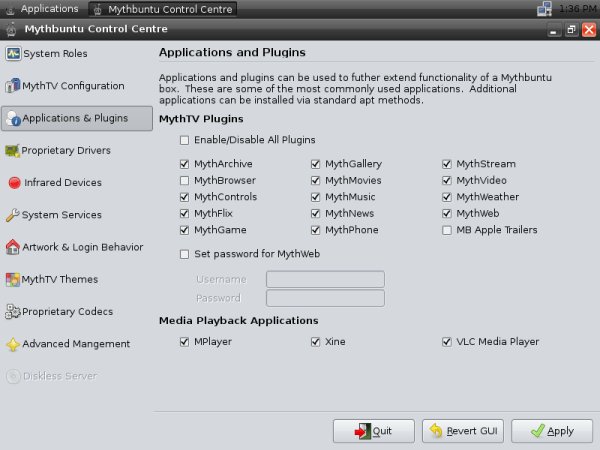This screenshot has height=450, width=600.
Task: Click the MythTV Configuration icon
Action: pyautogui.click(x=13, y=86)
